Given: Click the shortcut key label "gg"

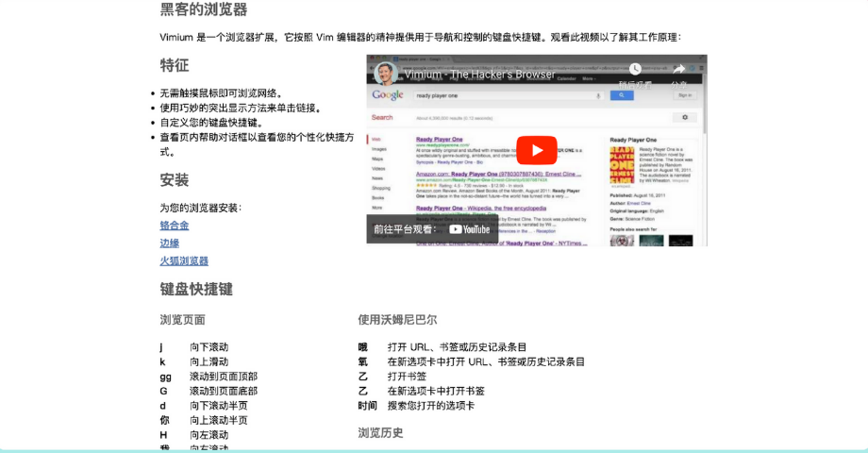Looking at the screenshot, I should coord(165,377).
